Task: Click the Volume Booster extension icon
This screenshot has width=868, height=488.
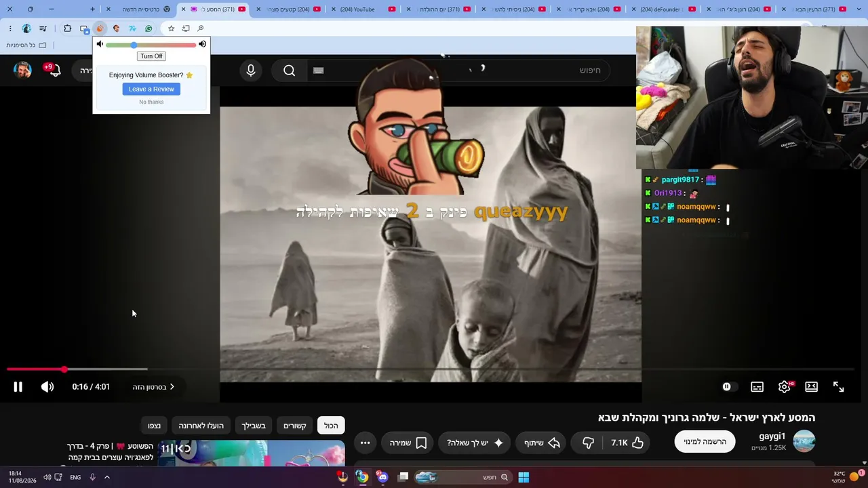Action: (x=100, y=28)
